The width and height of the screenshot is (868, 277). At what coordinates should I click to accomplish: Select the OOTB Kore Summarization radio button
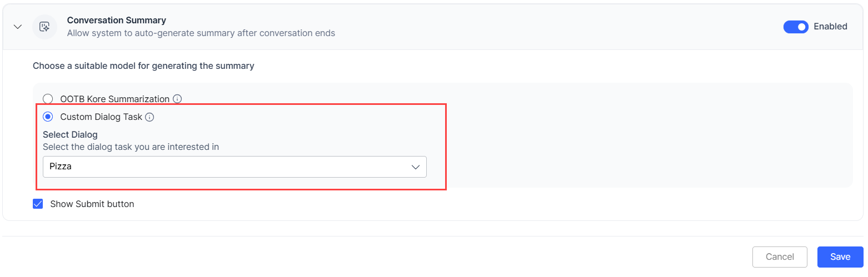pyautogui.click(x=48, y=99)
